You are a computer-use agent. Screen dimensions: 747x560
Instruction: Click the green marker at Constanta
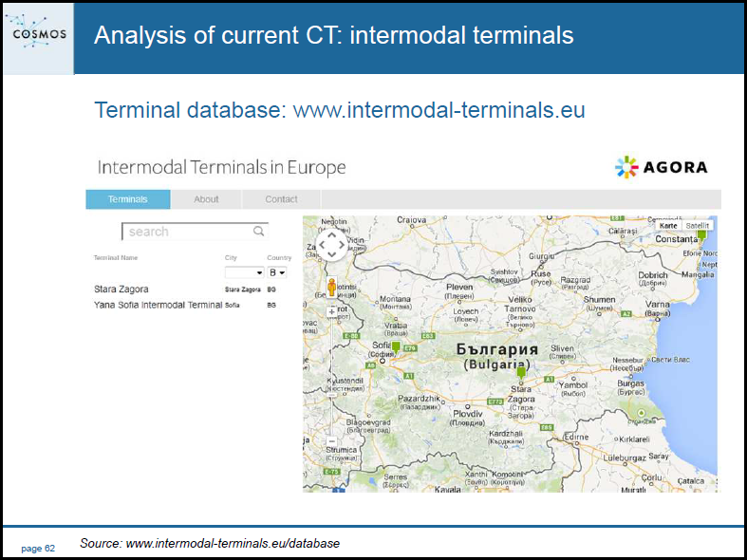coord(701,234)
